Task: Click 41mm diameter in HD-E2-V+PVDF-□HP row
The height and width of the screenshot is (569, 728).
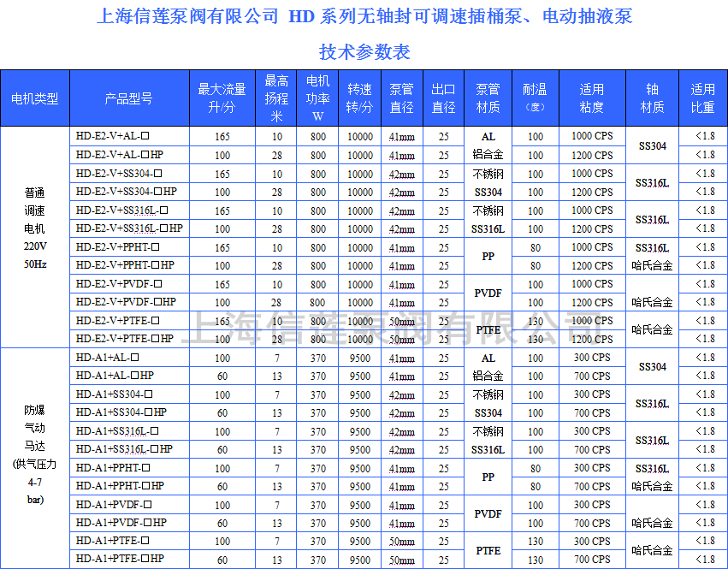Action: pos(402,303)
